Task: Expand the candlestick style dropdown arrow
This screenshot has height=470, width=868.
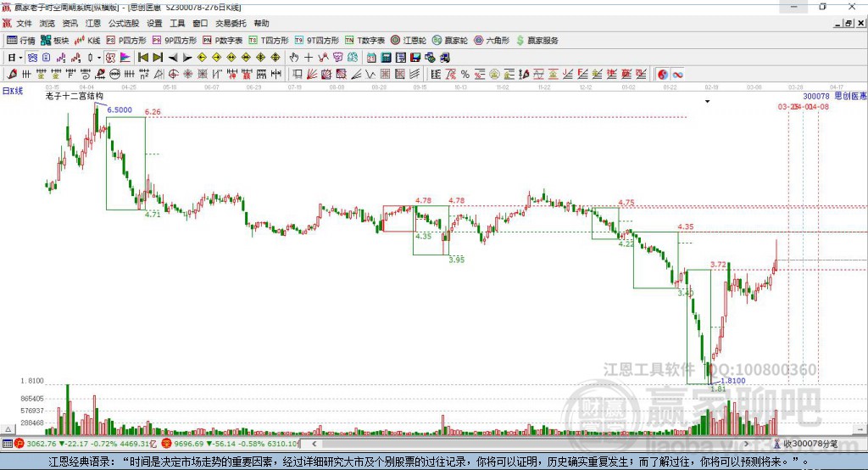Action: coord(99,58)
